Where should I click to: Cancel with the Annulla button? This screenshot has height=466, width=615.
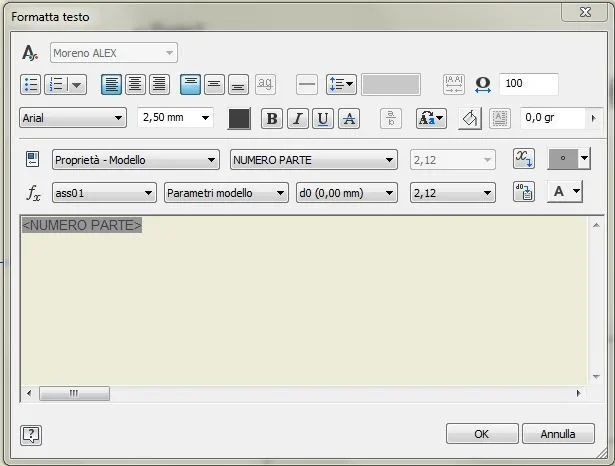558,434
